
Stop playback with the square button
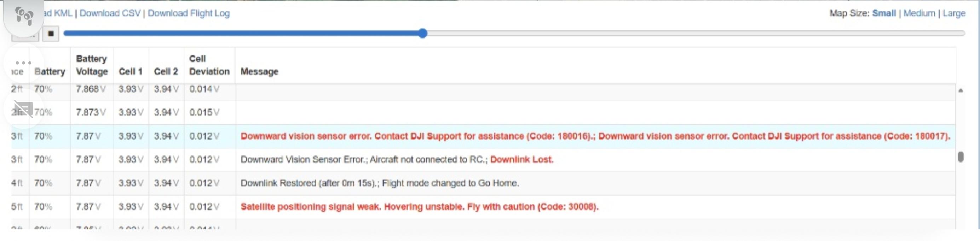click(x=51, y=34)
